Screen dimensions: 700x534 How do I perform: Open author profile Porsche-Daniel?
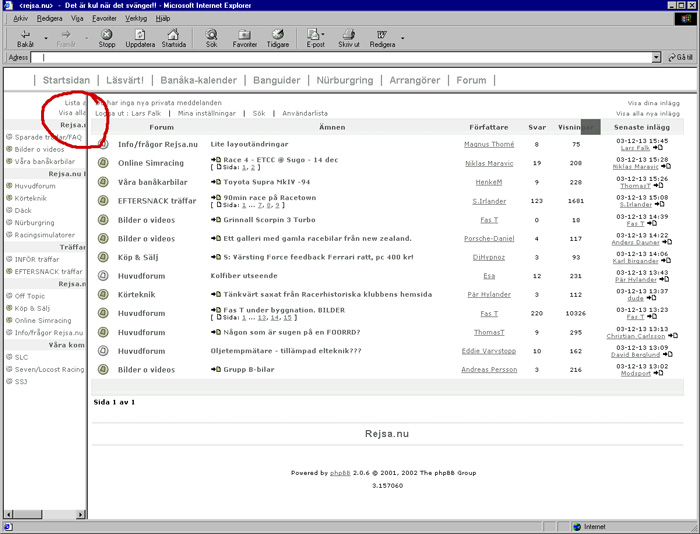[x=489, y=238]
